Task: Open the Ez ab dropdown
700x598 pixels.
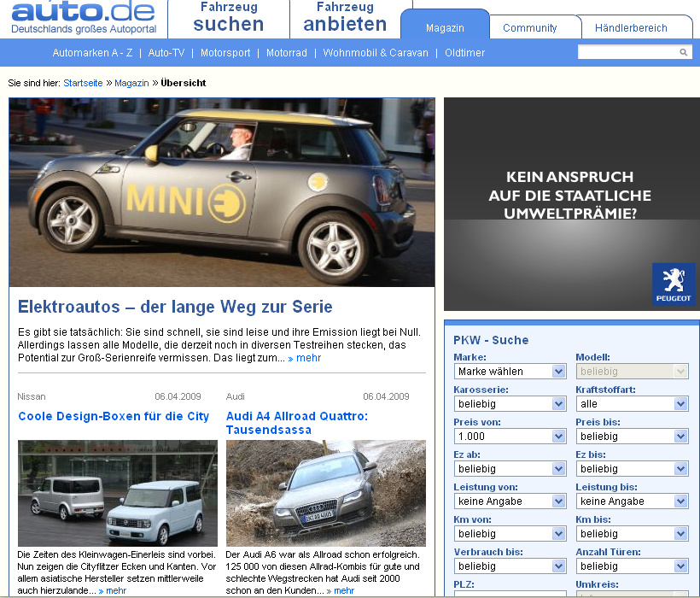Action: 510,469
